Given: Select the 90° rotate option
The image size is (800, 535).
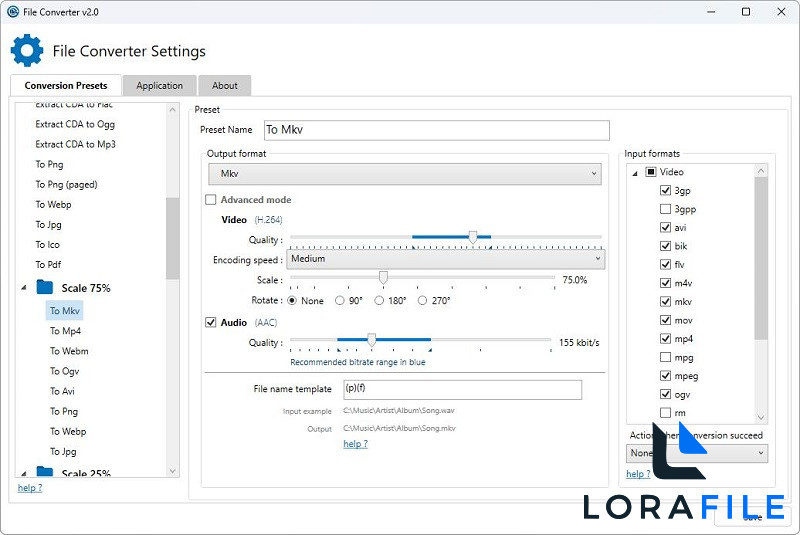Looking at the screenshot, I should click(x=340, y=300).
